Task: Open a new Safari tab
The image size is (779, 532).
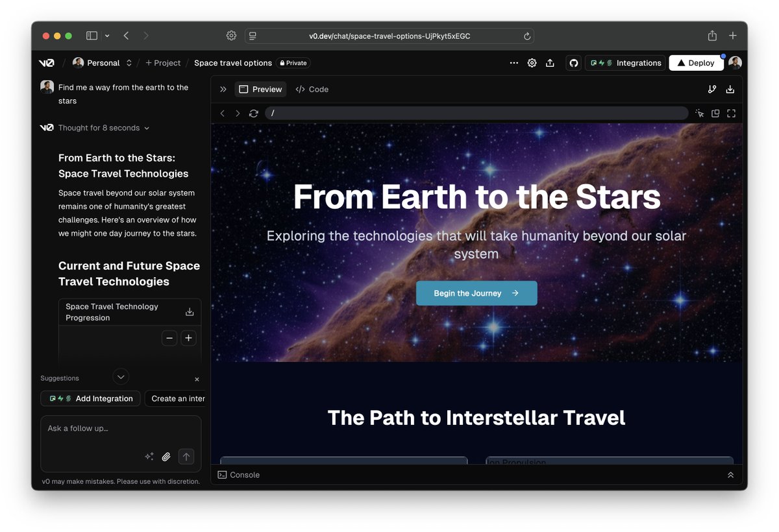Action: point(733,36)
